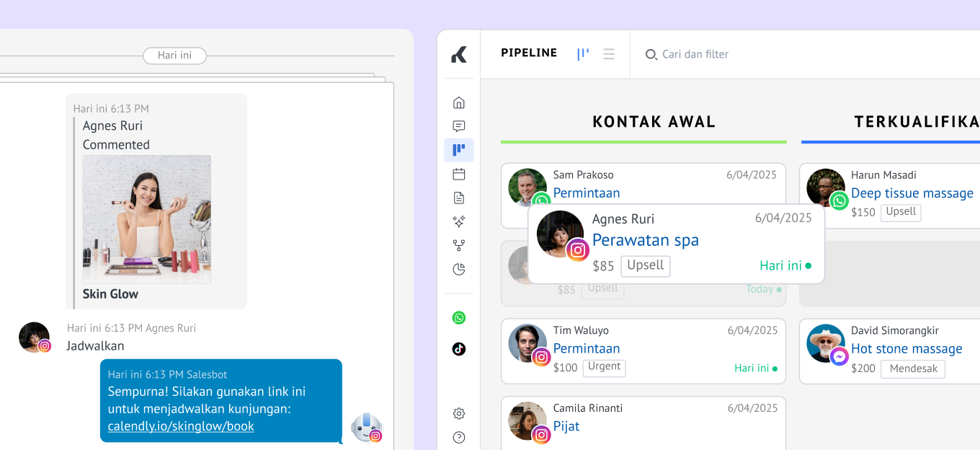Open the Documents list icon in sidebar
This screenshot has width=980, height=450.
click(459, 198)
